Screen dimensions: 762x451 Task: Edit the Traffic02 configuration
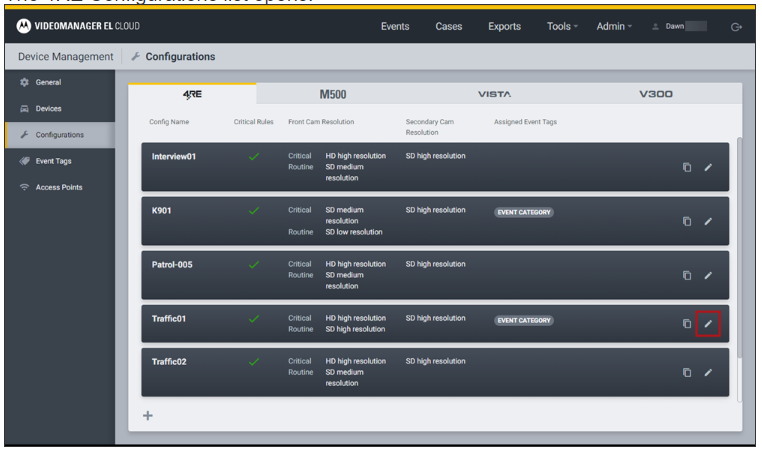[708, 372]
